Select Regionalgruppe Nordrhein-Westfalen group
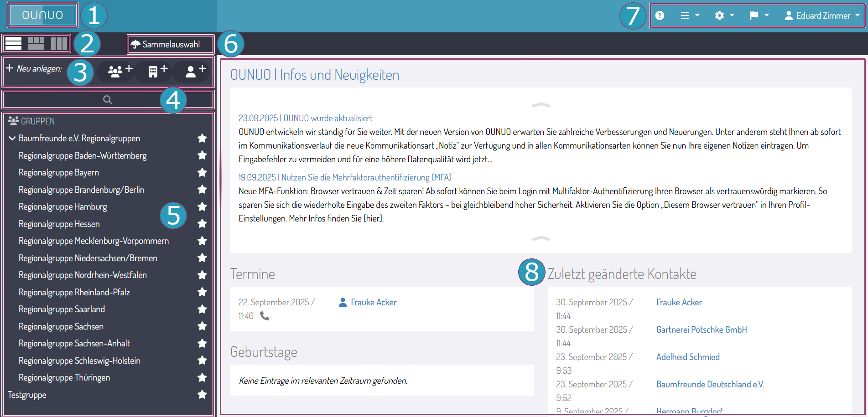The width and height of the screenshot is (868, 417). click(83, 275)
